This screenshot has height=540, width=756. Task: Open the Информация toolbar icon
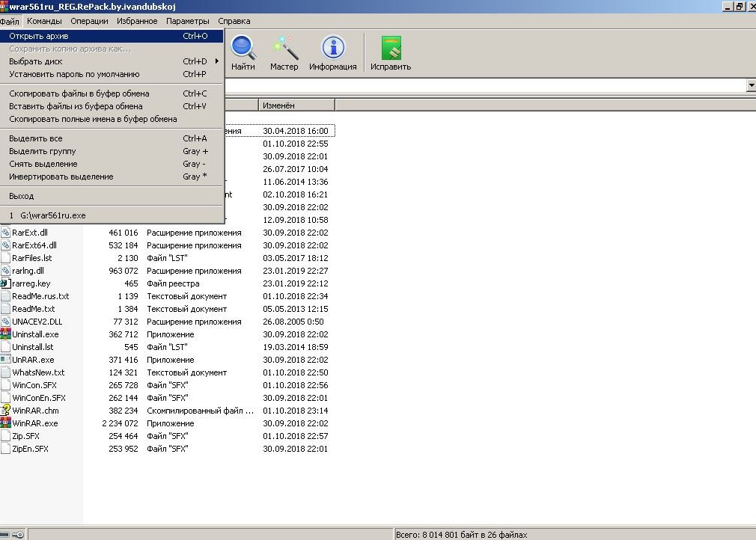[x=332, y=47]
